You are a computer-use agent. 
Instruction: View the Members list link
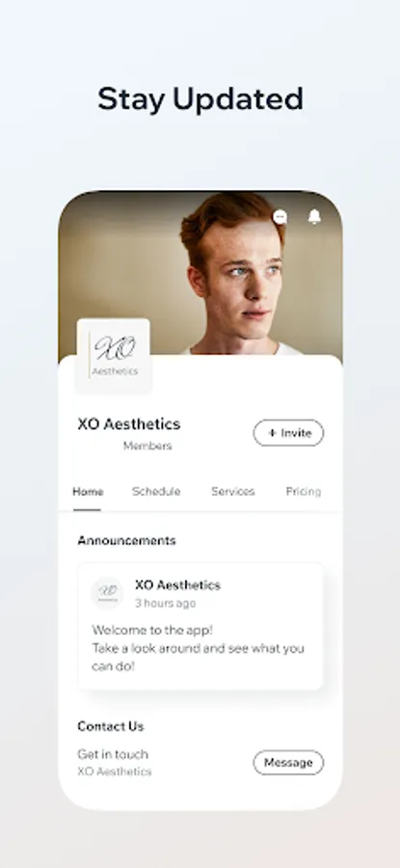click(147, 447)
